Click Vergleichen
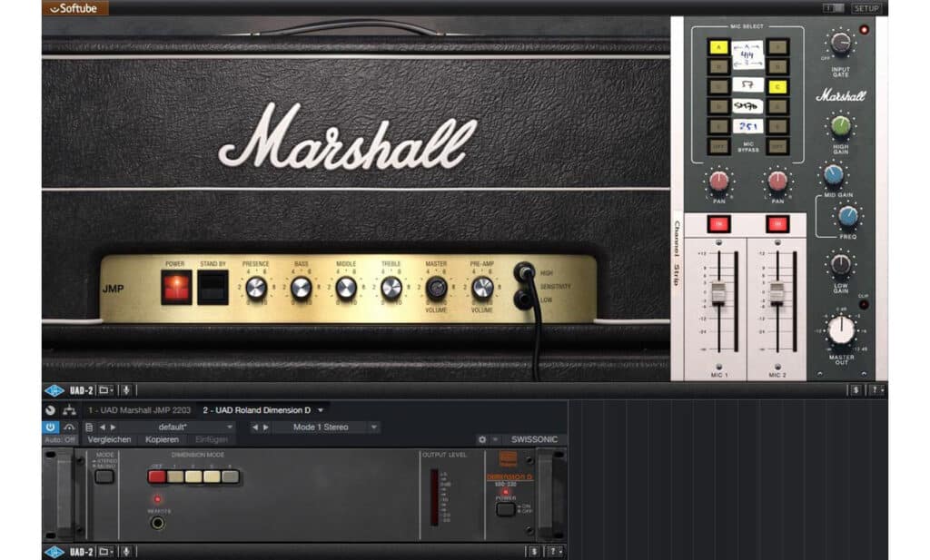Viewport: 930px width, 560px height. pos(109,439)
